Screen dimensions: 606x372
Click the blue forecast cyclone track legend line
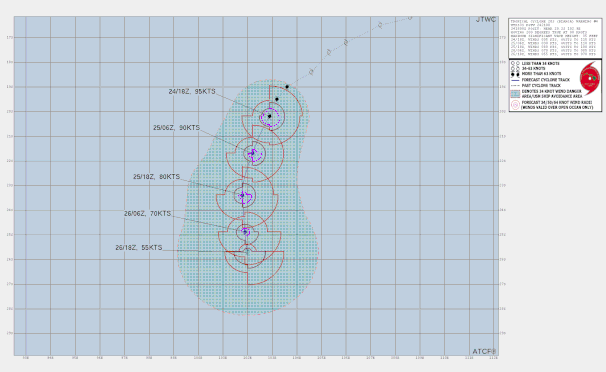coord(515,80)
